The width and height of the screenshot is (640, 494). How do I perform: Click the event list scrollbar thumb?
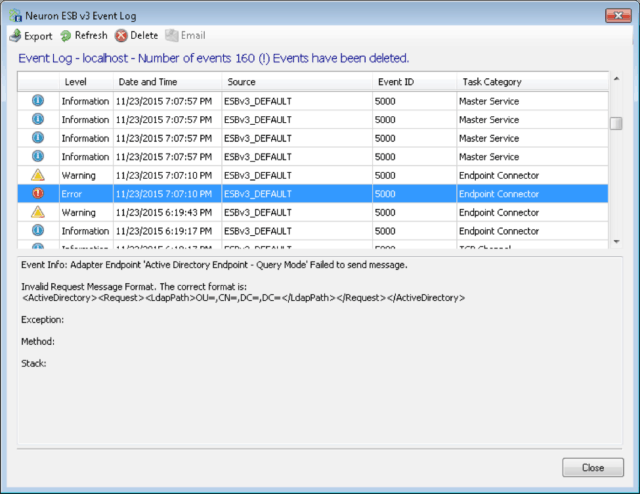pyautogui.click(x=616, y=123)
